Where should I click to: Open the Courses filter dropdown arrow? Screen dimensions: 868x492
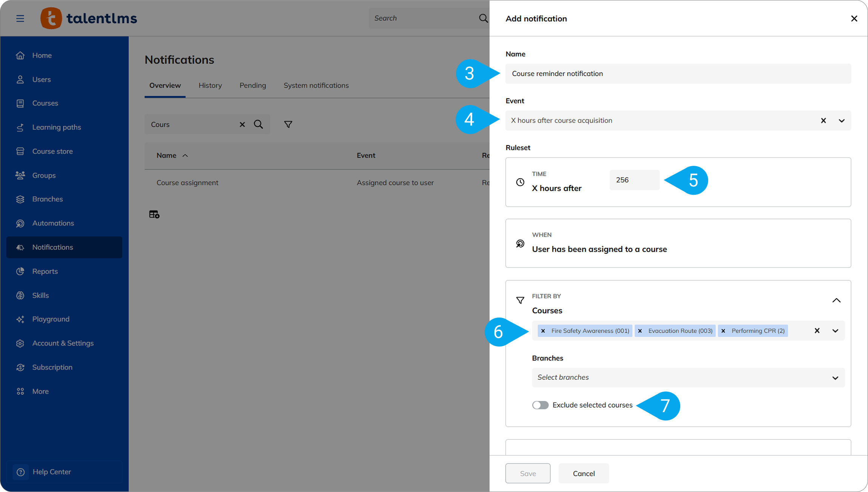tap(835, 331)
